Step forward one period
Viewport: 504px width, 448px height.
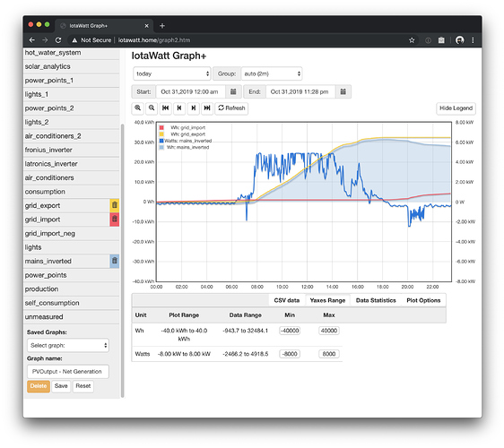pyautogui.click(x=193, y=108)
